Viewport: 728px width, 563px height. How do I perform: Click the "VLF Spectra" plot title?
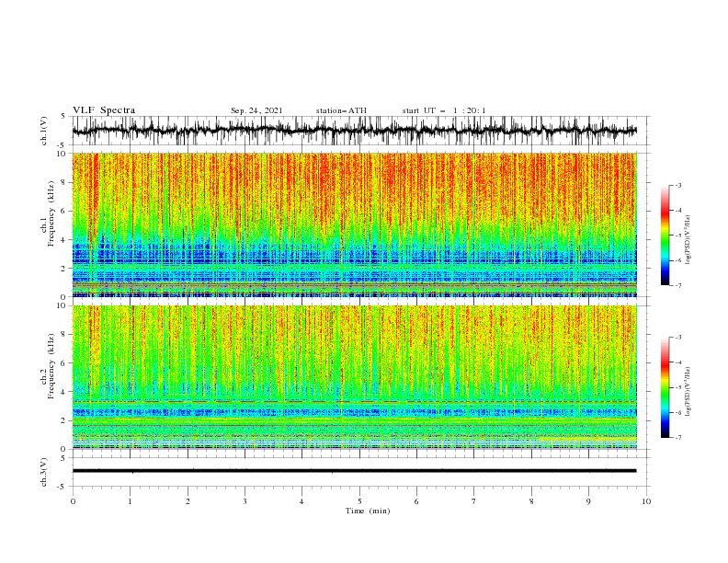pyautogui.click(x=104, y=110)
